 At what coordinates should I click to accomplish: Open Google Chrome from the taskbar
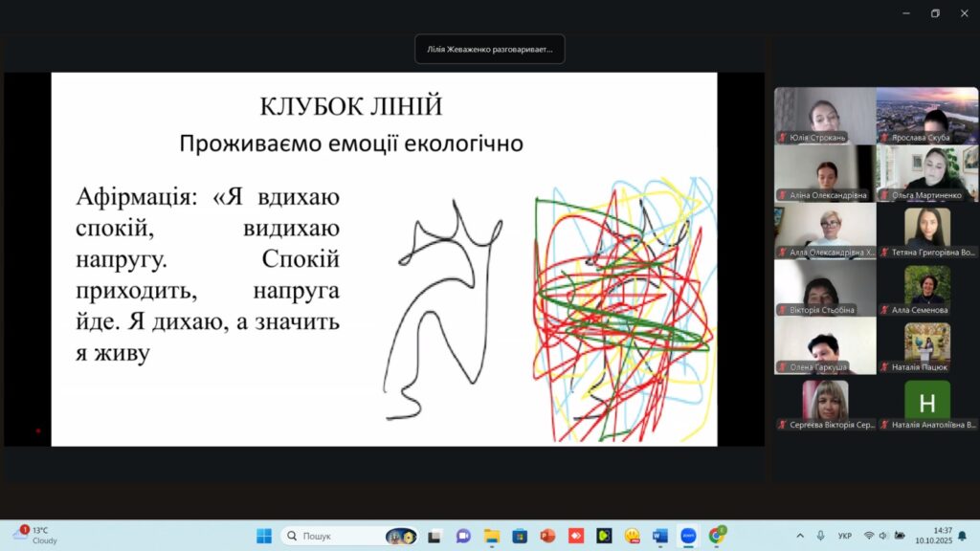click(x=716, y=536)
